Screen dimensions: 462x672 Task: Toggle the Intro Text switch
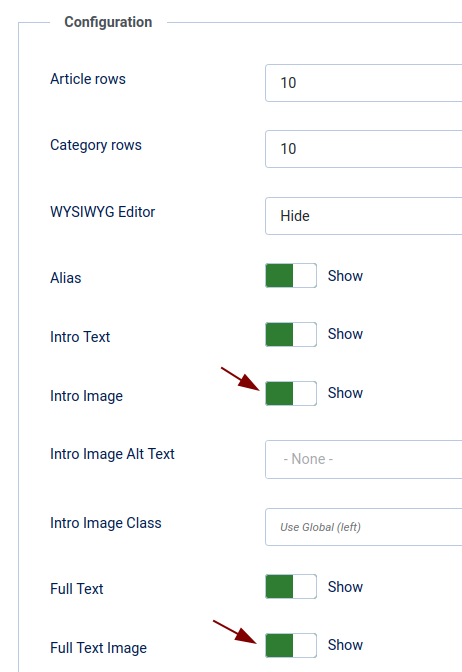point(291,334)
